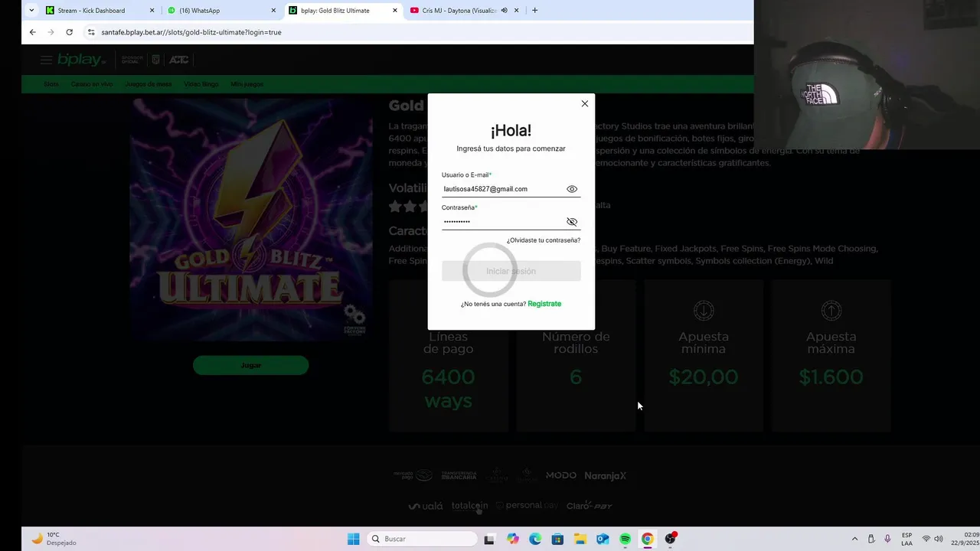The width and height of the screenshot is (980, 551).
Task: Click the MODO payment logo
Action: 561,475
